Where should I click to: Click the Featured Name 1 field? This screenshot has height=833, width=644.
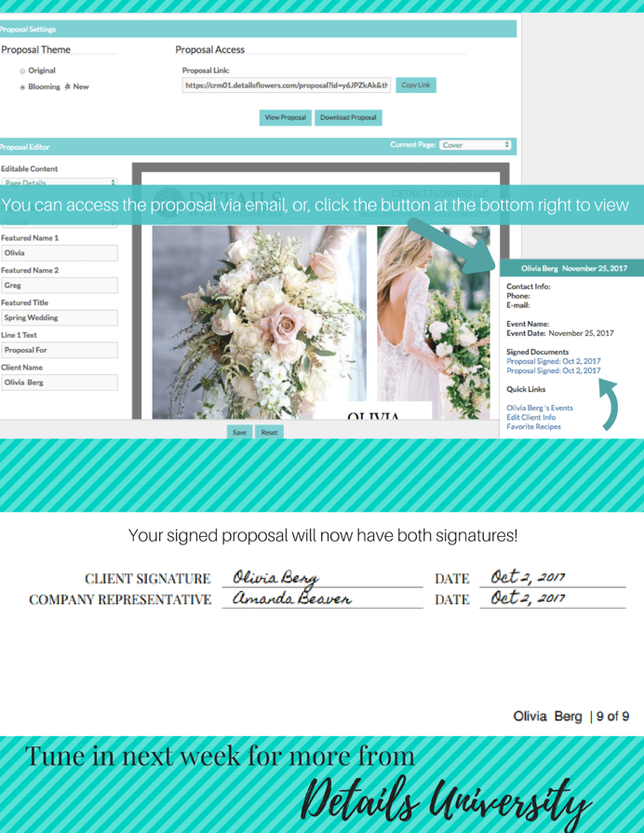click(x=60, y=253)
